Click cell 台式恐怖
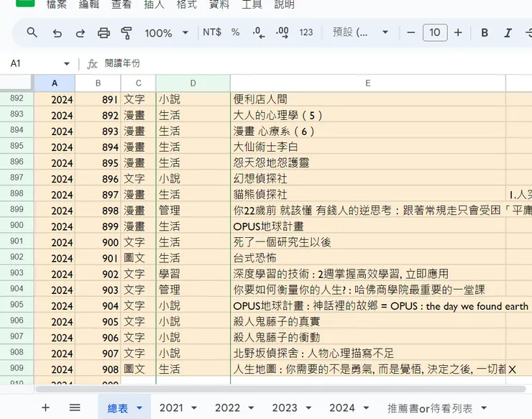Screen dimensions: 532x419 click(x=368, y=258)
